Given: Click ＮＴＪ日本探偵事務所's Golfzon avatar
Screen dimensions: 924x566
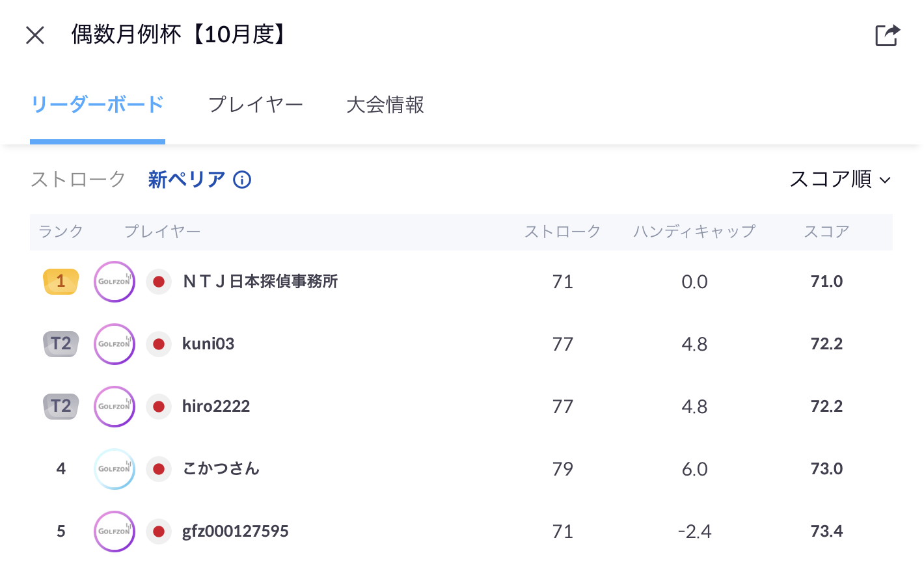Looking at the screenshot, I should click(x=115, y=282).
